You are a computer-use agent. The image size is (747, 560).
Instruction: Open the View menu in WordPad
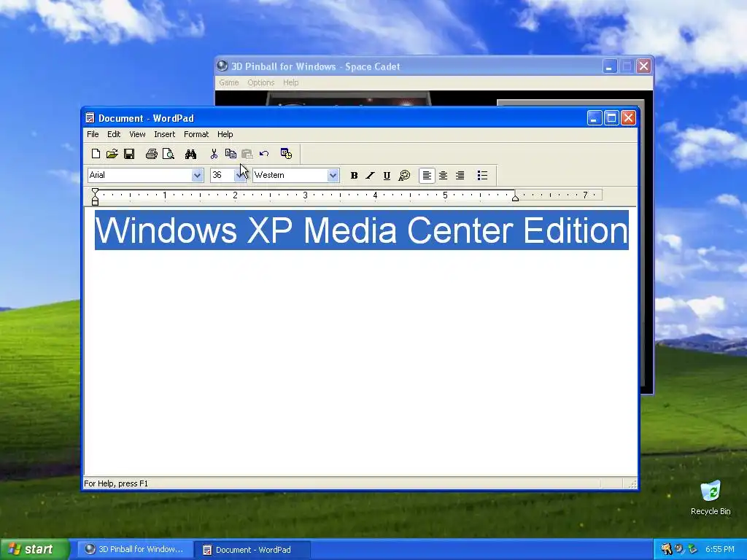tap(137, 134)
